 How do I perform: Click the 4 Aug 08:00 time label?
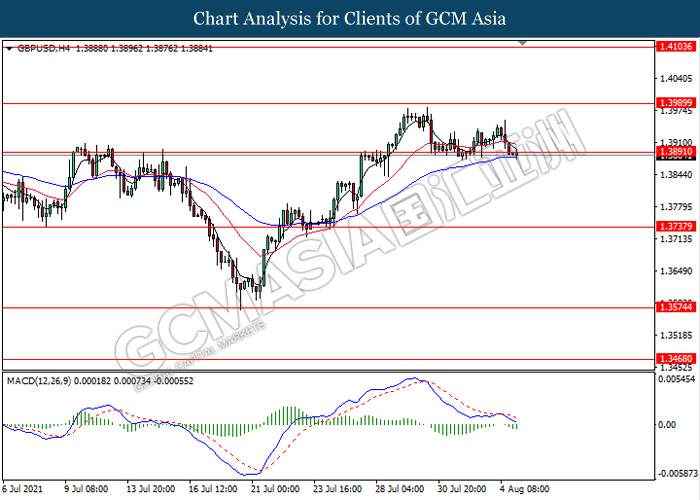(525, 489)
